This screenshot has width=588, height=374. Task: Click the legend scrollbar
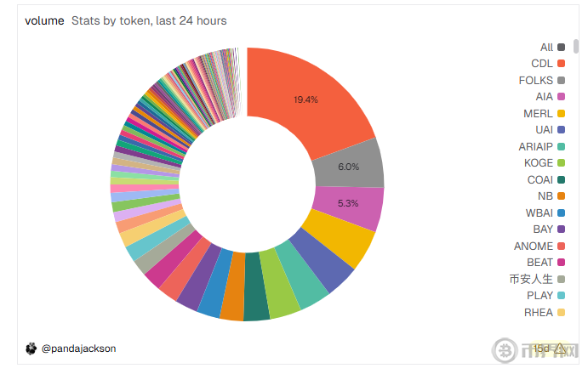click(576, 47)
